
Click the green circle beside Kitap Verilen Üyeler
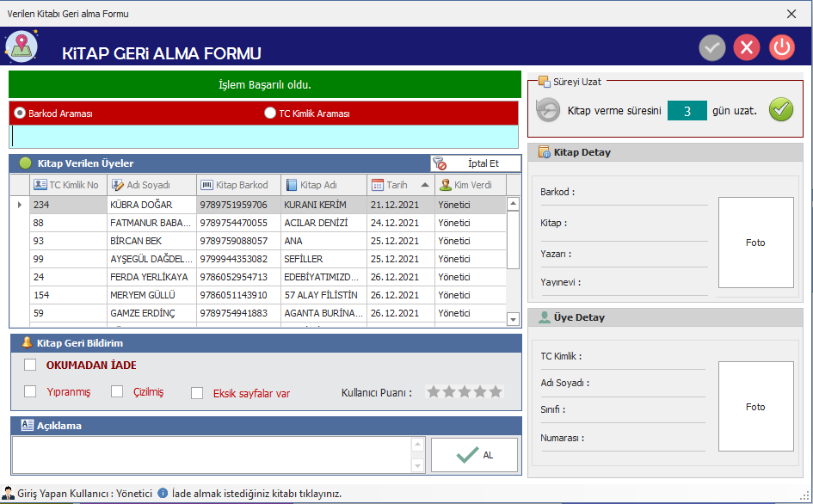(25, 163)
